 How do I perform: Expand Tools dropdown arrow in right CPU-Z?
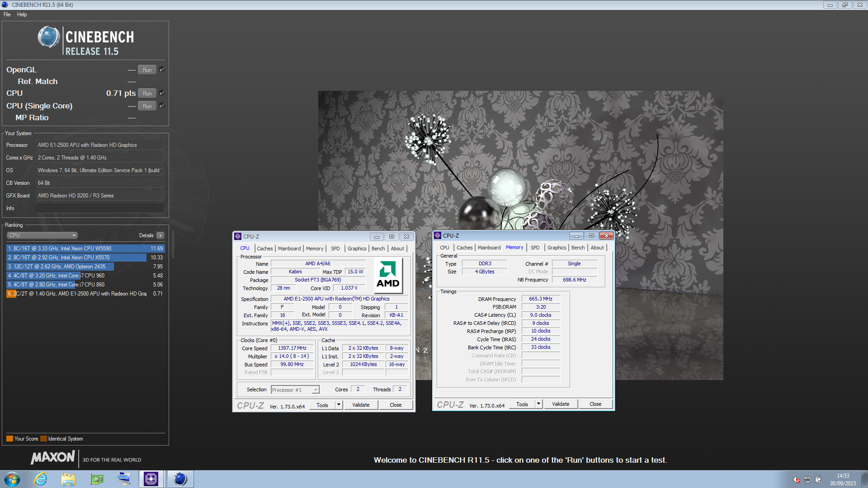[x=538, y=404]
